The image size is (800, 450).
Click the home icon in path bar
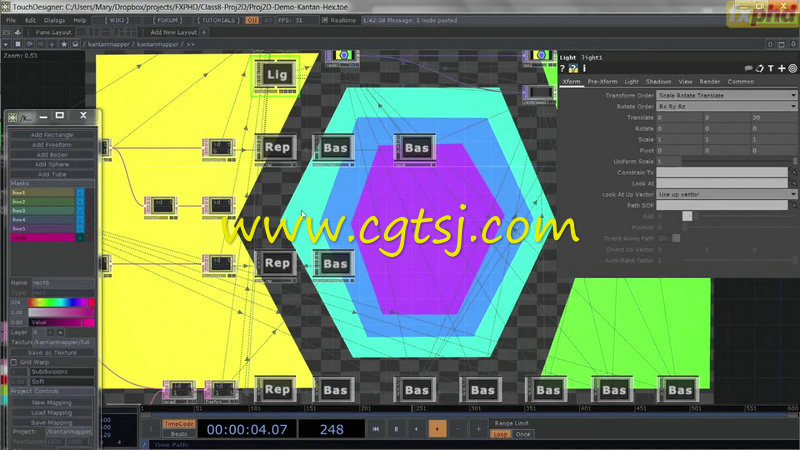click(x=76, y=44)
